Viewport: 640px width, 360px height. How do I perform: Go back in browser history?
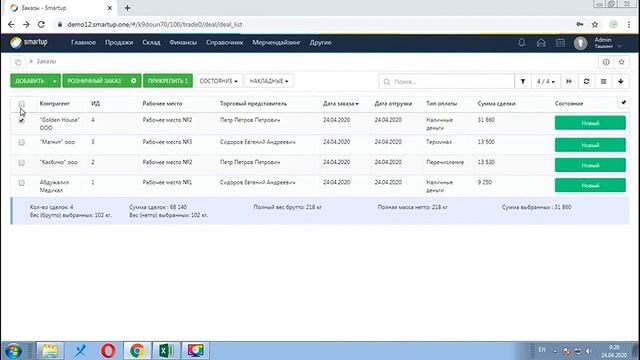pos(11,24)
